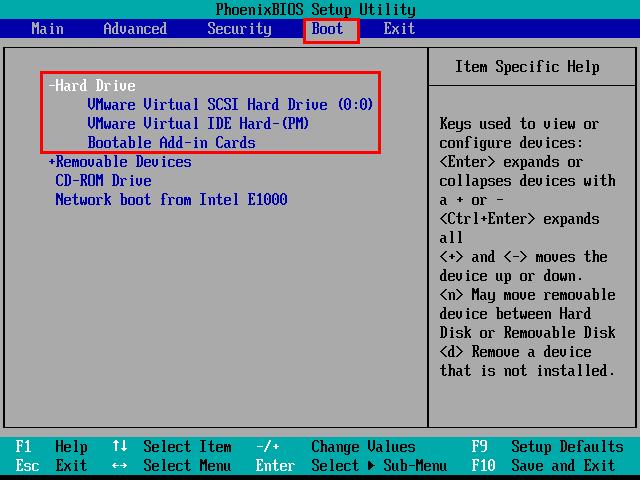This screenshot has height=480, width=640.
Task: Click the Enter Select Sub-Menu hint
Action: pos(350,466)
